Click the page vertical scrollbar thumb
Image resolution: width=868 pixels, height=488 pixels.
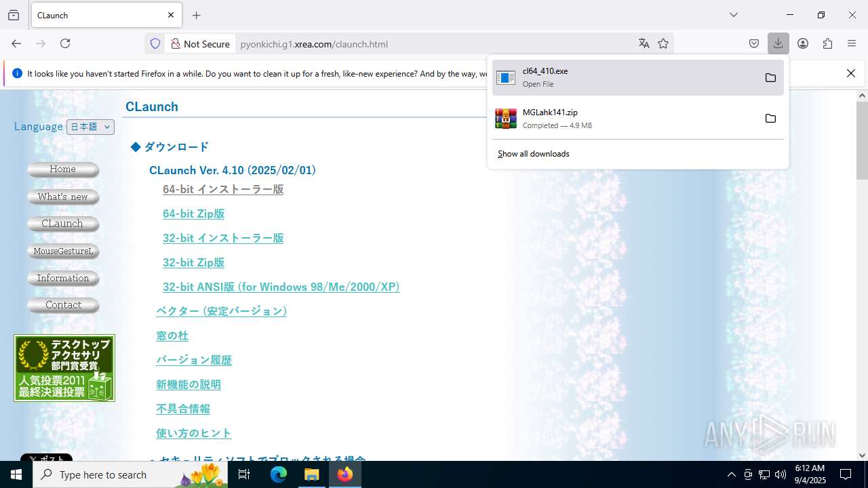point(862,140)
